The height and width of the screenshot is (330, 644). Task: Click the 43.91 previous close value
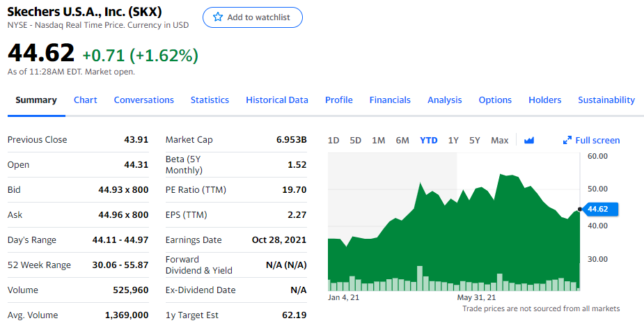click(x=136, y=140)
